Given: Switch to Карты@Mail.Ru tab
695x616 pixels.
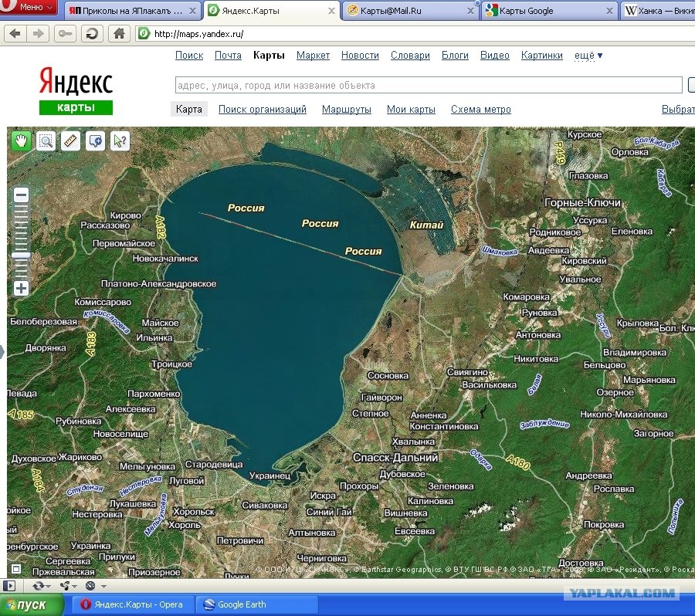Looking at the screenshot, I should 410,11.
